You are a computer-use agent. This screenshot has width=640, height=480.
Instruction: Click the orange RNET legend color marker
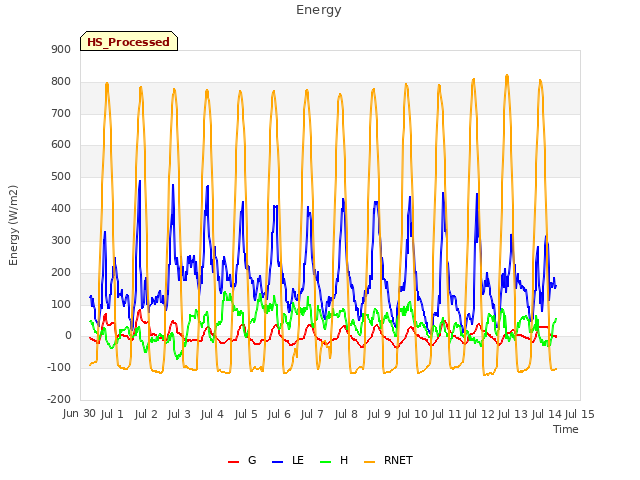(x=369, y=462)
